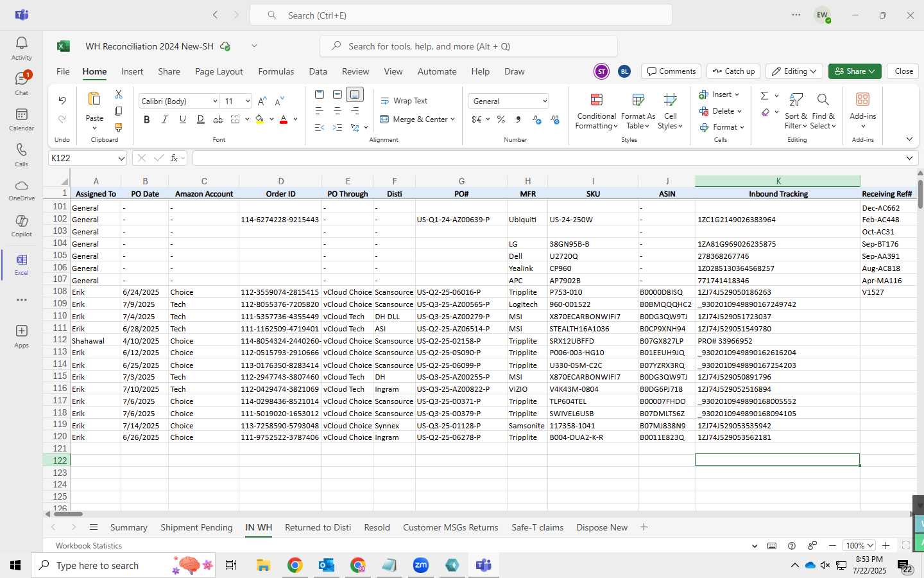
Task: Toggle Align Left text alignment
Action: (320, 111)
